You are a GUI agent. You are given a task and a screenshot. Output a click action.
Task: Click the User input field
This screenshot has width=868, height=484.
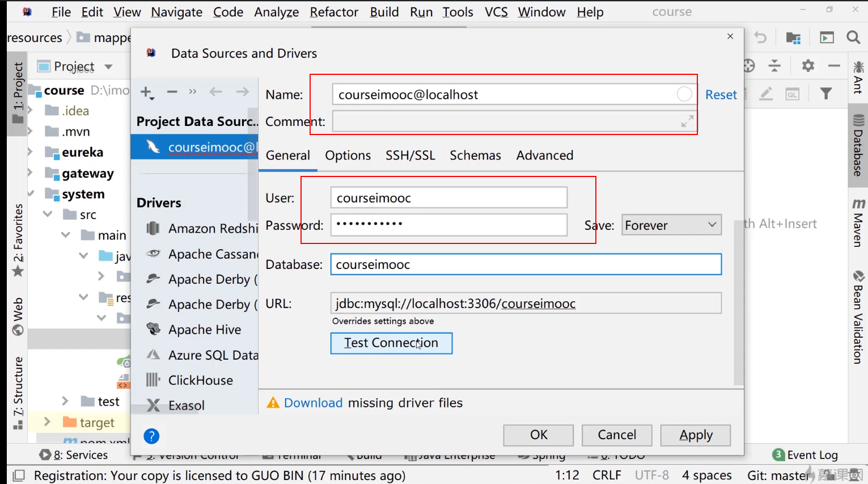click(x=448, y=198)
